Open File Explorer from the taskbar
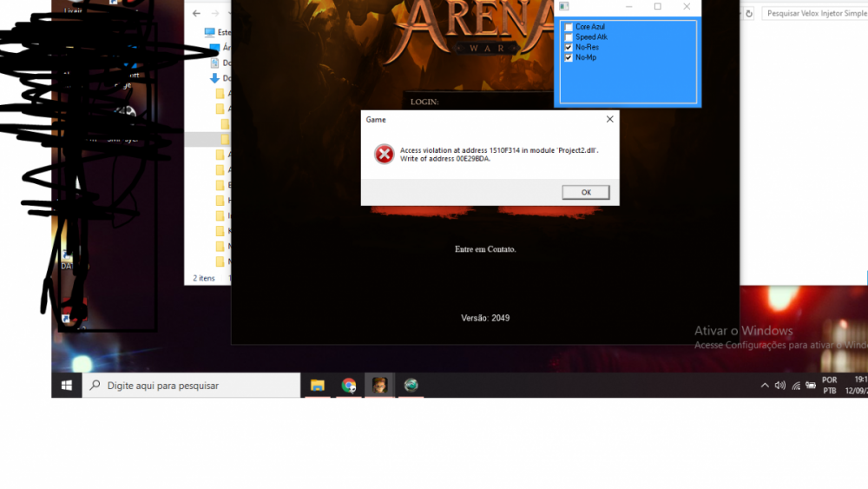The height and width of the screenshot is (489, 868). (317, 386)
